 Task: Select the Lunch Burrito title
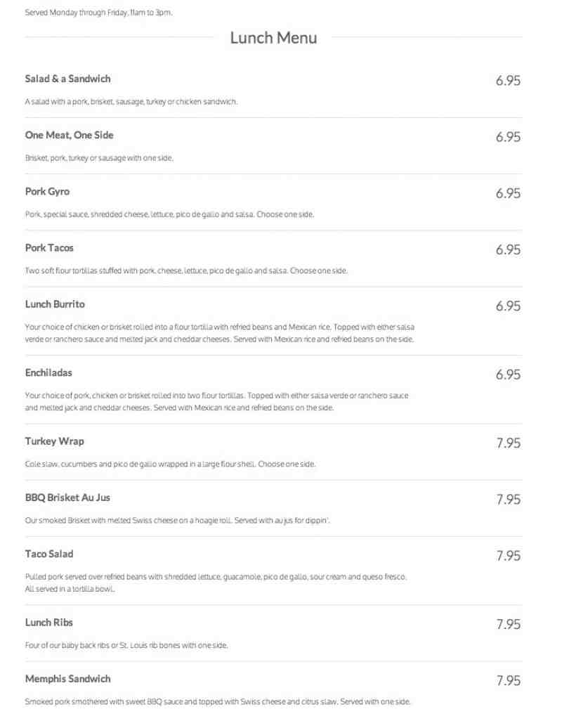point(55,304)
